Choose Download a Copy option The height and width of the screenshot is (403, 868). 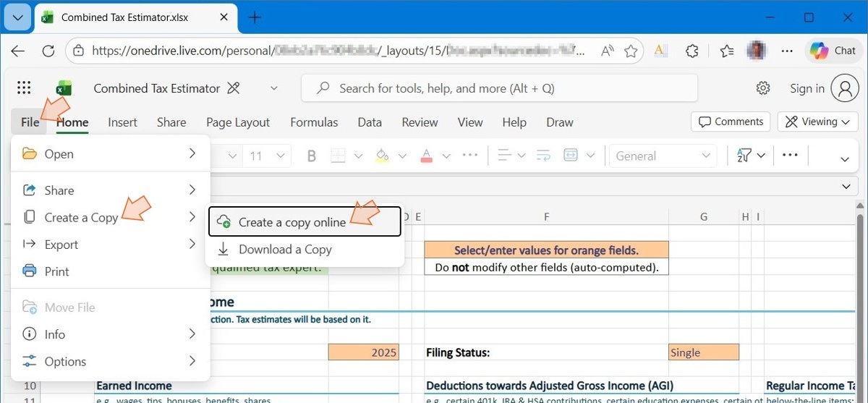(x=285, y=249)
